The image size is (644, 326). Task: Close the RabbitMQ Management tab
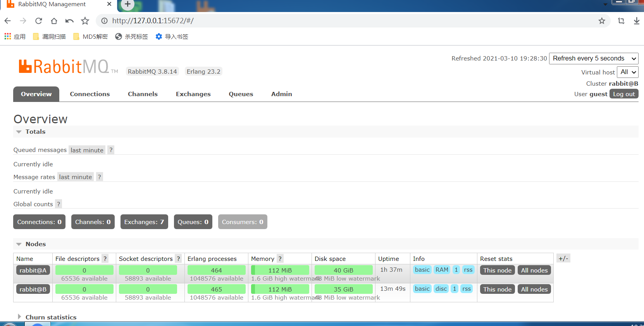[109, 4]
